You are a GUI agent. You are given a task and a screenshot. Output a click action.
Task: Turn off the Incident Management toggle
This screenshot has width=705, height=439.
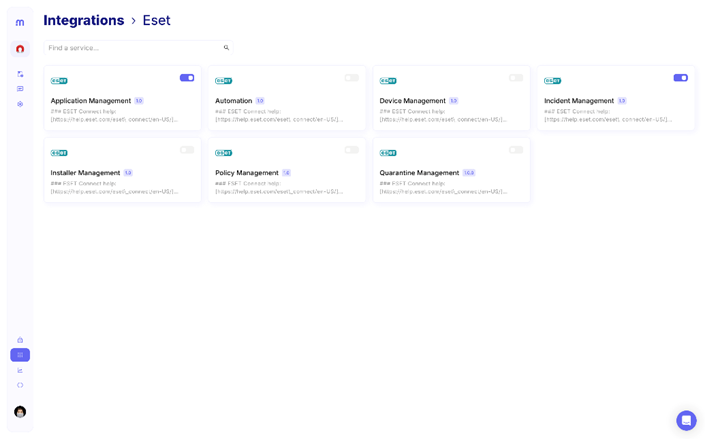(x=680, y=78)
